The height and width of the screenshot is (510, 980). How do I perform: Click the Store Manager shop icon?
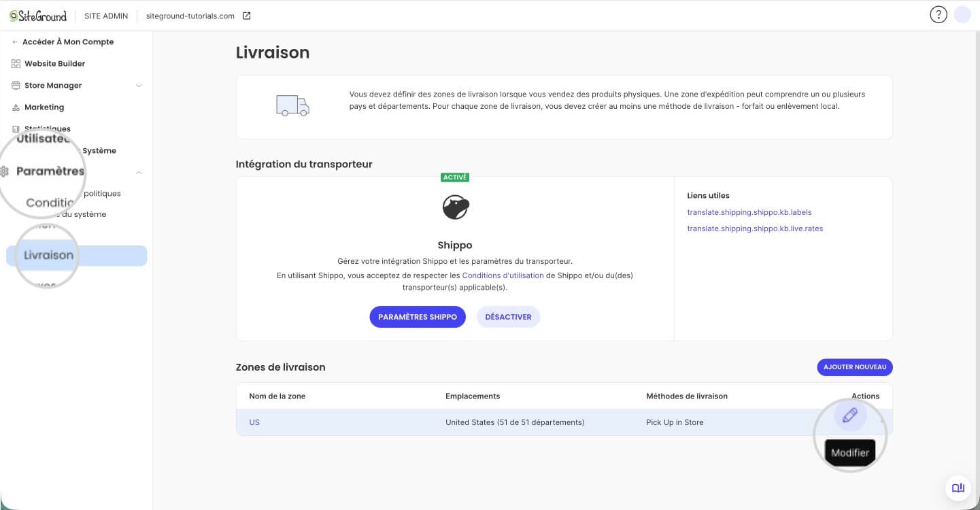[x=16, y=86]
